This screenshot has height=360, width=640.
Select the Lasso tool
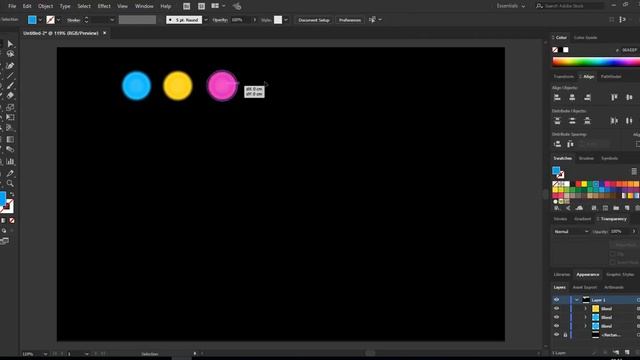tap(10, 54)
